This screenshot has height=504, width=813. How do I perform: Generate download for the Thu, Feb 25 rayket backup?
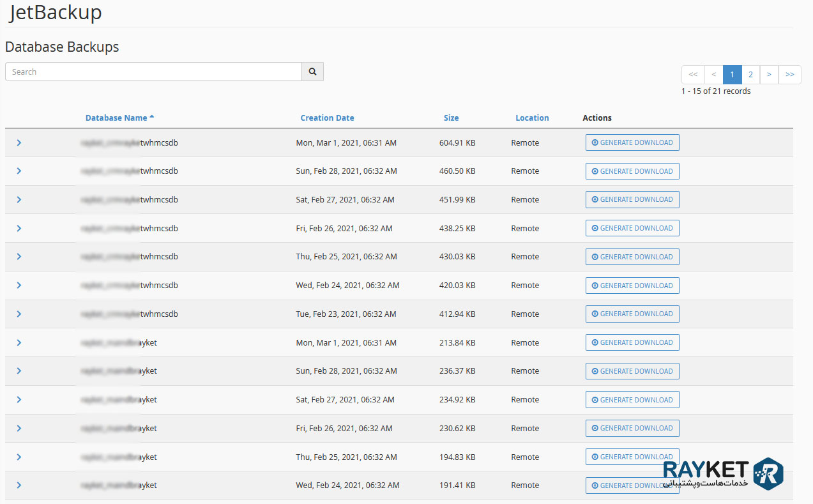[632, 456]
